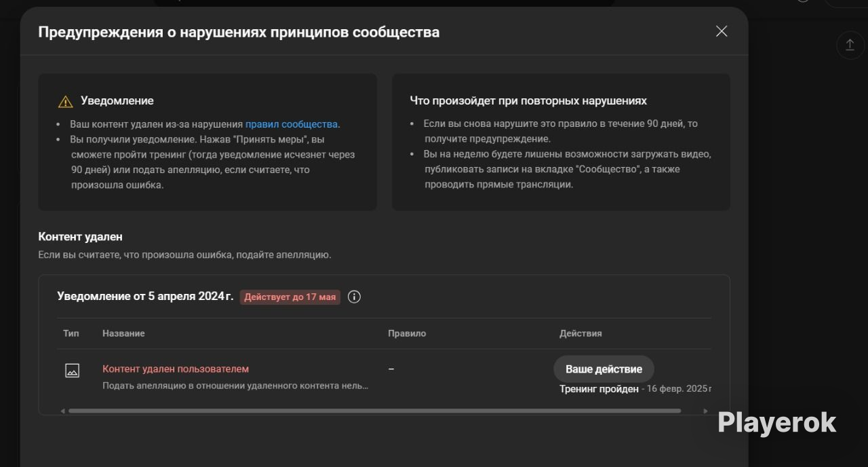Click the 'Тип' column header

point(71,333)
